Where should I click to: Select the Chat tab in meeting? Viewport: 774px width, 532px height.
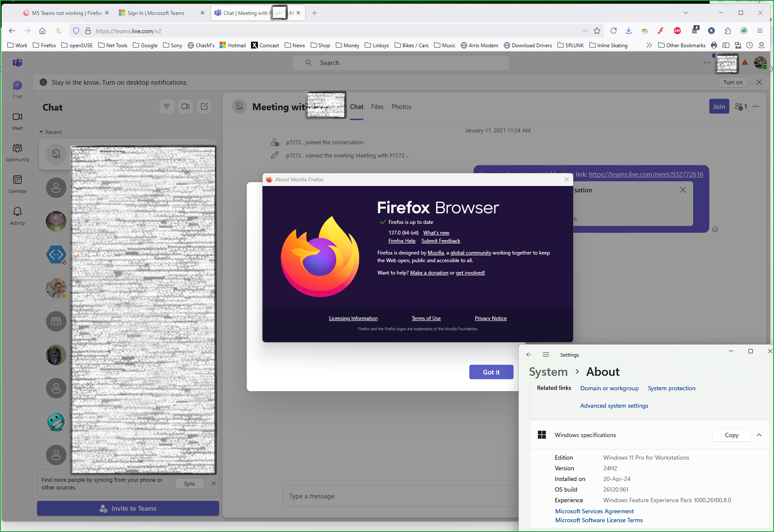(x=357, y=107)
